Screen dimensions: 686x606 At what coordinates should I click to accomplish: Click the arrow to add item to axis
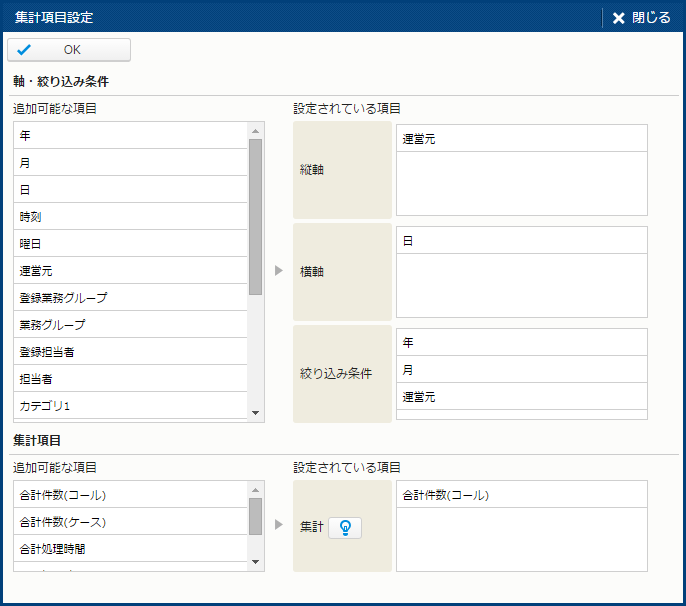[279, 271]
